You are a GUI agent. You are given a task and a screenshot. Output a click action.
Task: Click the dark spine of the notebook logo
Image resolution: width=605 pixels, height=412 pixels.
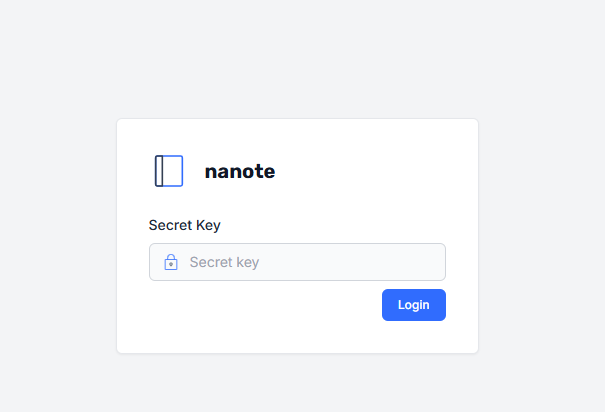(x=159, y=171)
